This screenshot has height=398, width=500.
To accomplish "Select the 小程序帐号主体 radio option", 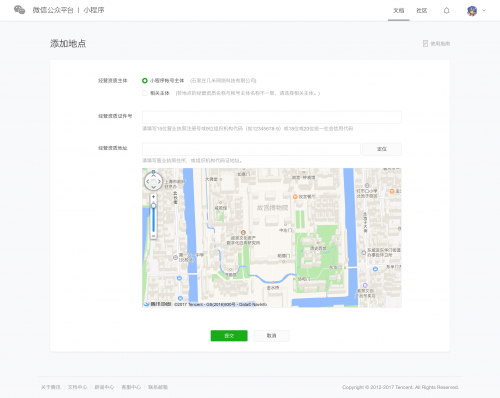I will pos(145,81).
